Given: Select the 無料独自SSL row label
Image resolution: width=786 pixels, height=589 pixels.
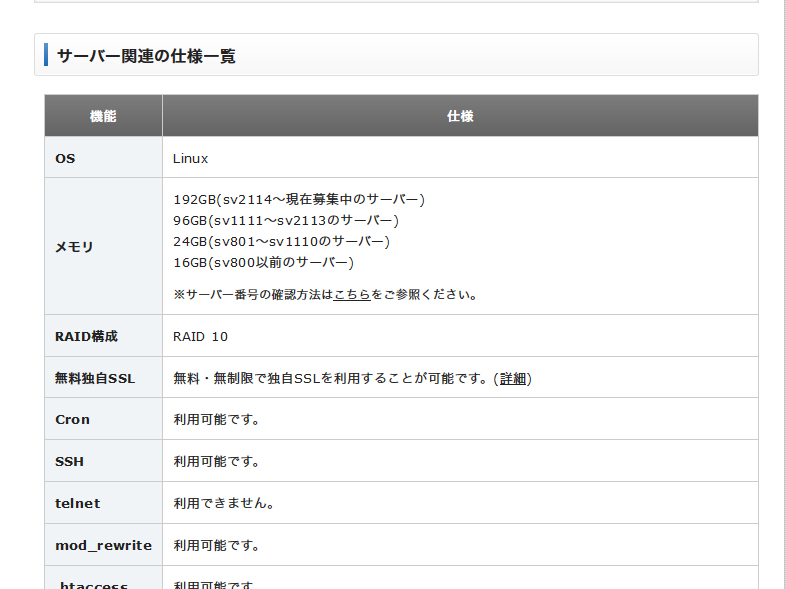Looking at the screenshot, I should (x=95, y=379).
